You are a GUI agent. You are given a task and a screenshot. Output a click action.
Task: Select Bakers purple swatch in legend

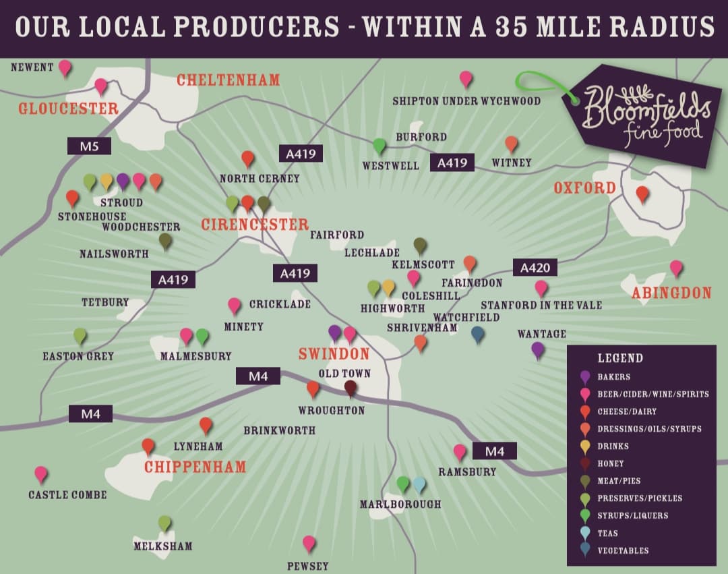[585, 377]
